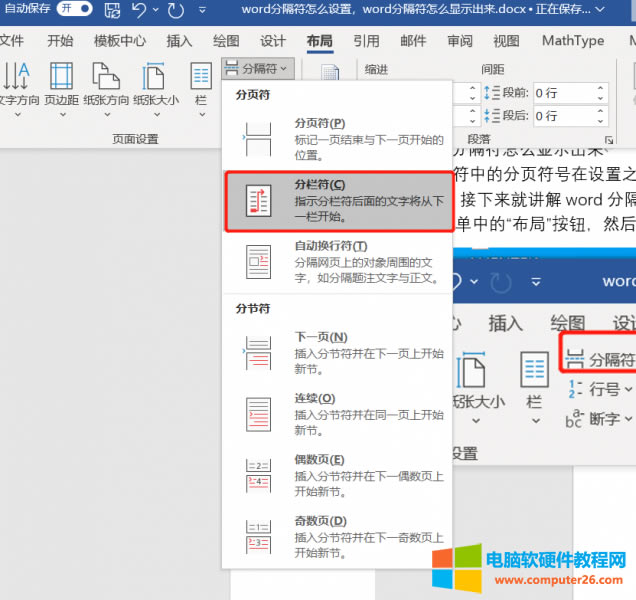Switch to the Insert (插入) ribbon tab
636x600 pixels.
point(179,41)
